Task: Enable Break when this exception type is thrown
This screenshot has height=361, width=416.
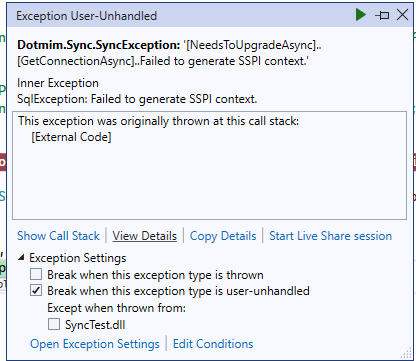Action: pos(36,274)
